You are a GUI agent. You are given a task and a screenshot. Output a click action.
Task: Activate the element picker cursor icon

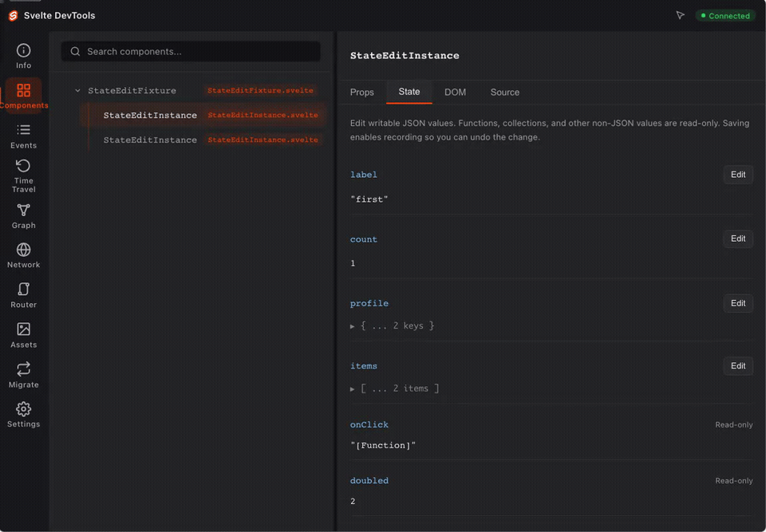680,16
